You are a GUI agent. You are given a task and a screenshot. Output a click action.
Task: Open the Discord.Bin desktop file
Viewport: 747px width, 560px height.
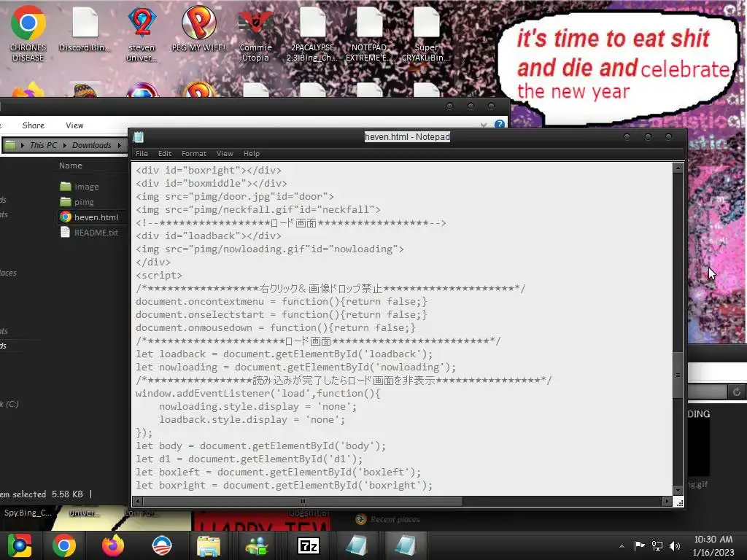click(85, 28)
